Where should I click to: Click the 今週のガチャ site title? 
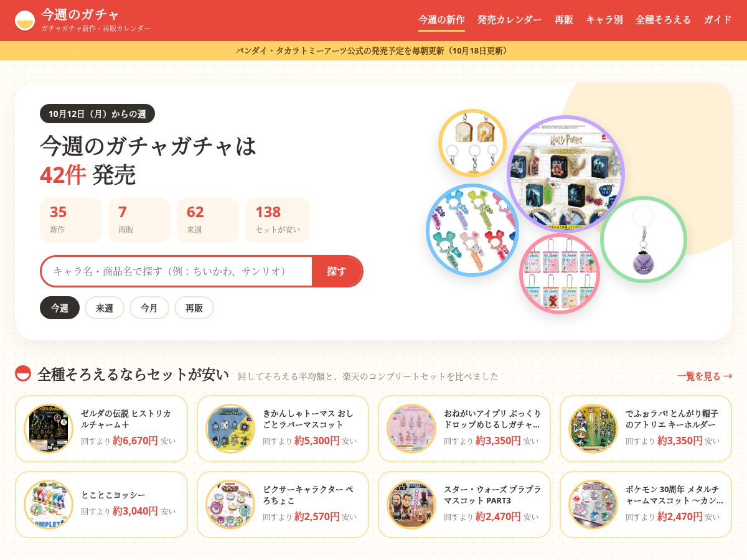[80, 14]
